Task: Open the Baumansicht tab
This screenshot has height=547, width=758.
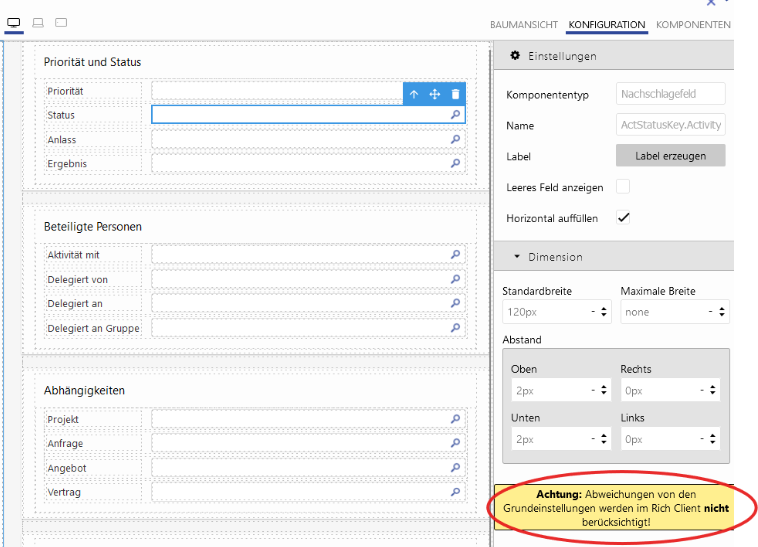Action: [x=524, y=25]
